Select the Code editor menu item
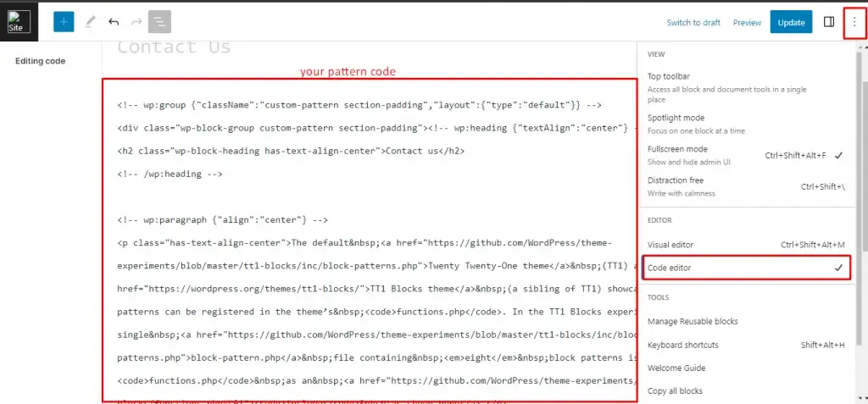The width and height of the screenshot is (868, 404). [x=746, y=268]
